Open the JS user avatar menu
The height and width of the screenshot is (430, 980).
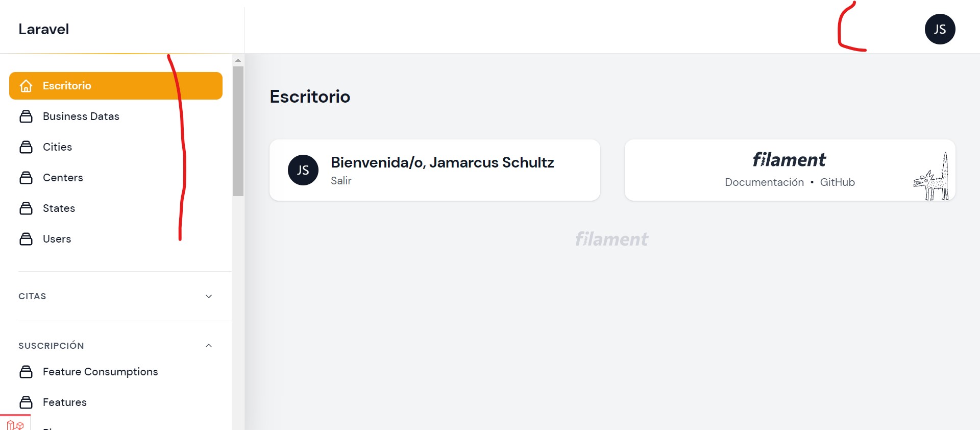click(x=940, y=29)
